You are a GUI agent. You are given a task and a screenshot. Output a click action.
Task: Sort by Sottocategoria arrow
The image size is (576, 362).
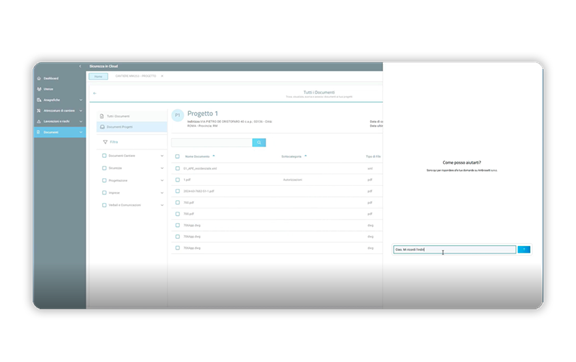[x=306, y=156]
